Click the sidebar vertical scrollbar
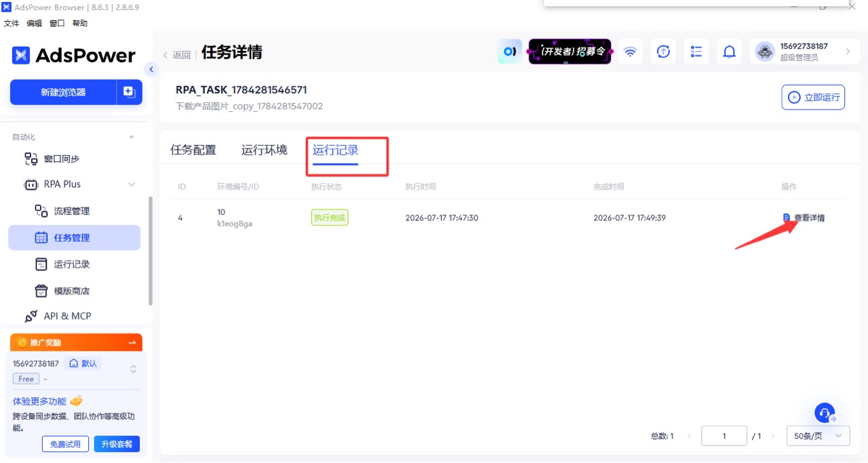This screenshot has width=868, height=463. tap(150, 251)
